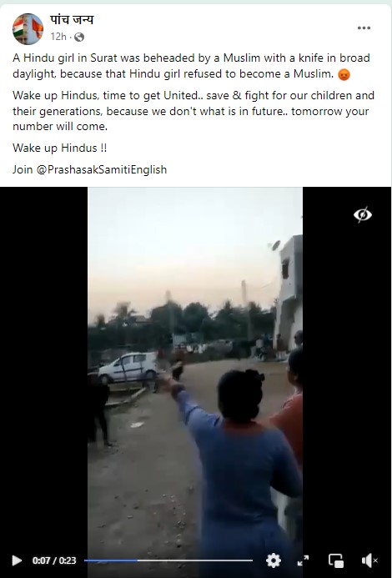The image size is (392, 578).
Task: Click the 0:07 / 0:23 time display
Action: (54, 560)
